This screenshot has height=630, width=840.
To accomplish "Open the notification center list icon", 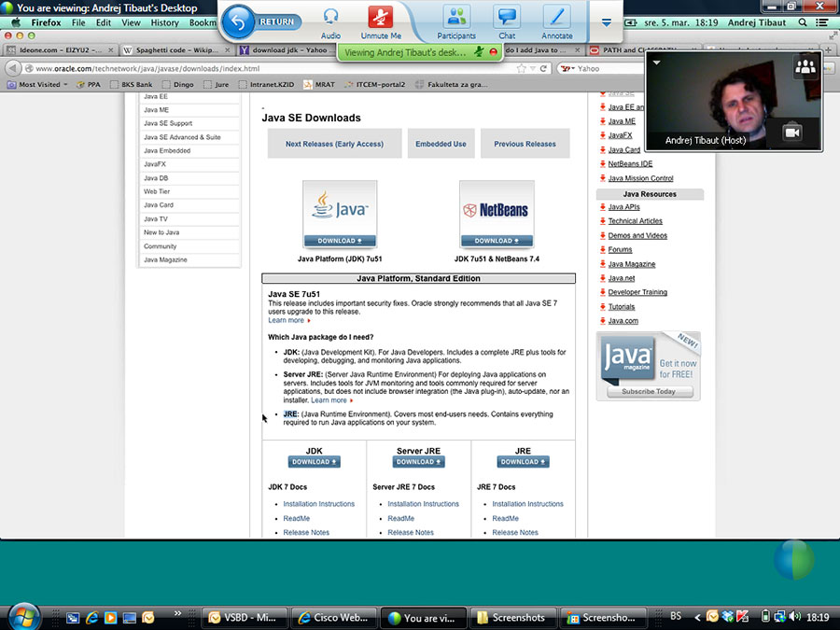I will [x=821, y=22].
